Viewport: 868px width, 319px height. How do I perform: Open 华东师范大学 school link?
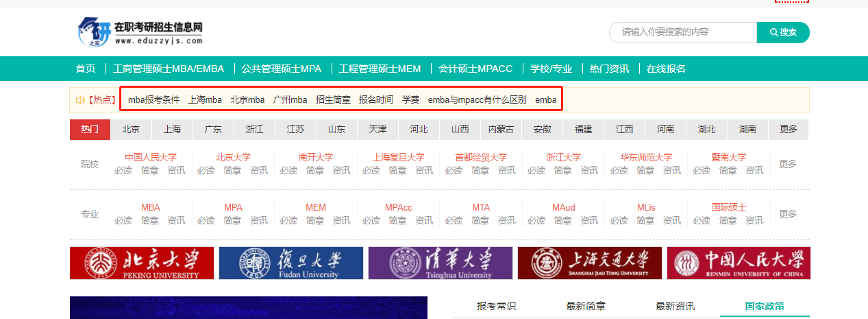pos(646,157)
